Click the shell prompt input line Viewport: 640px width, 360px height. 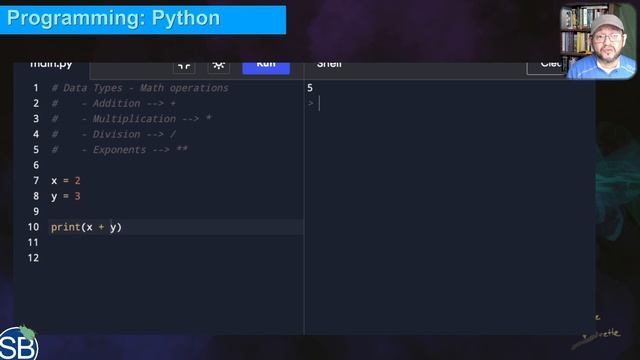coord(449,104)
